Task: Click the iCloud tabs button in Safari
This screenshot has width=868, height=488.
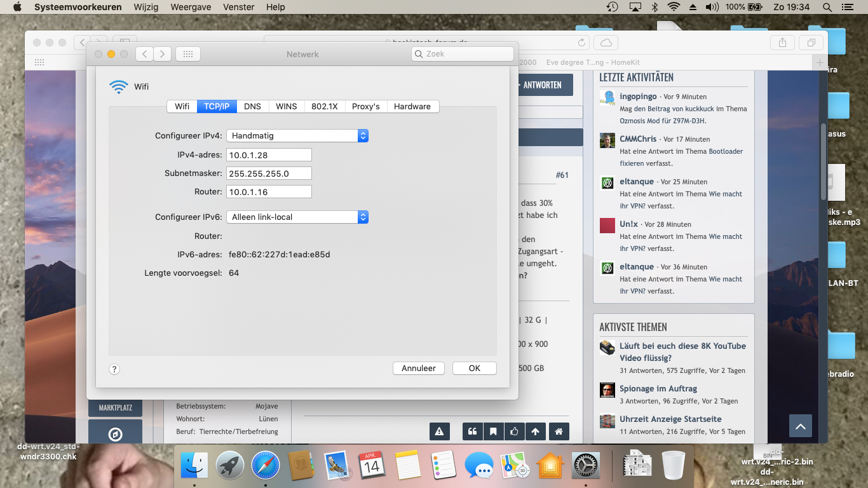Action: tap(606, 43)
